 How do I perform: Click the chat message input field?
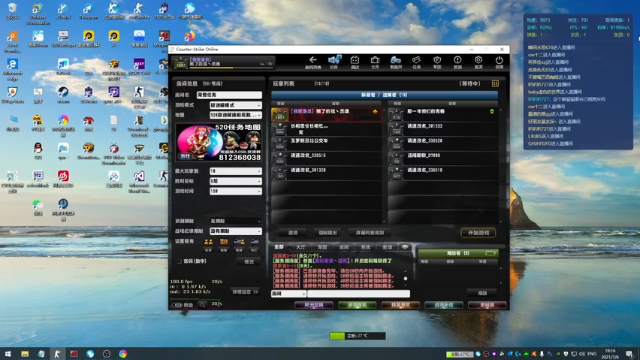coord(358,293)
